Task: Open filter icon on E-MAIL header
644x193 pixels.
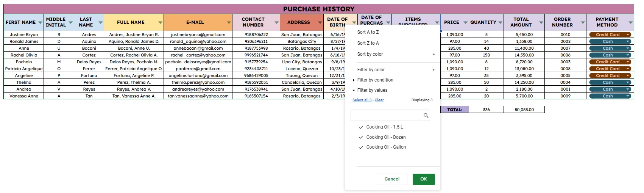Action: [x=229, y=23]
